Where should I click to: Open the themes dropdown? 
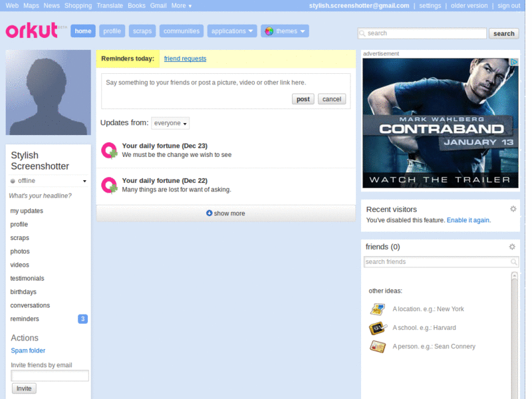click(285, 31)
